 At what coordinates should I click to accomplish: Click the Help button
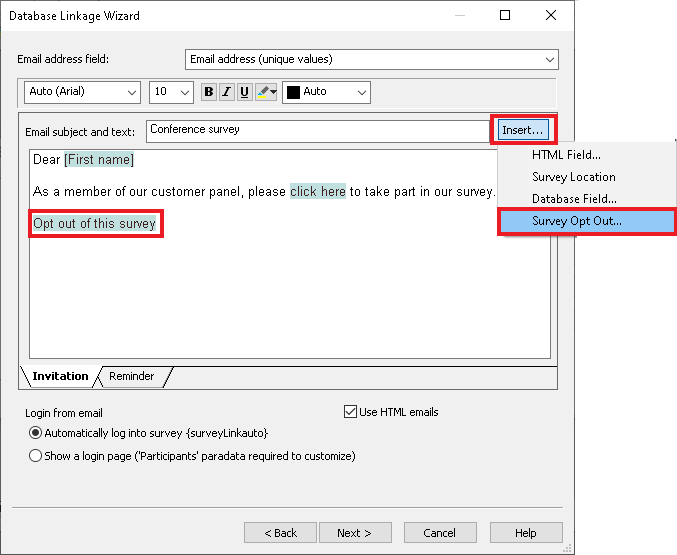click(526, 533)
